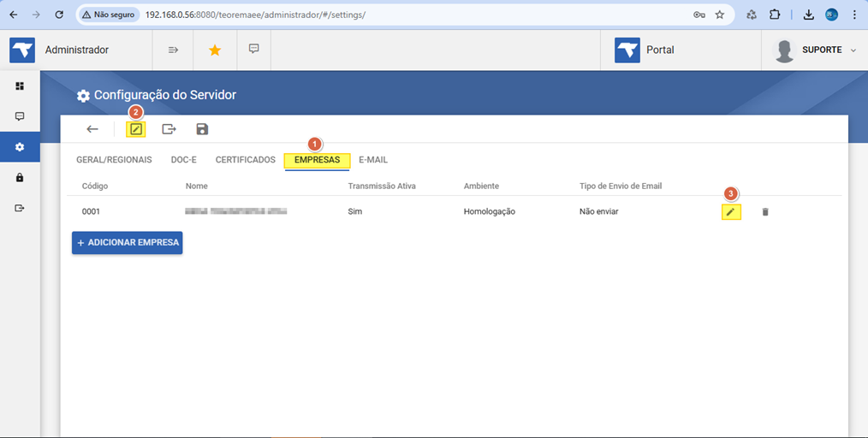Viewport: 868px width, 438px height.
Task: Click the SUPORTE user avatar
Action: point(784,50)
